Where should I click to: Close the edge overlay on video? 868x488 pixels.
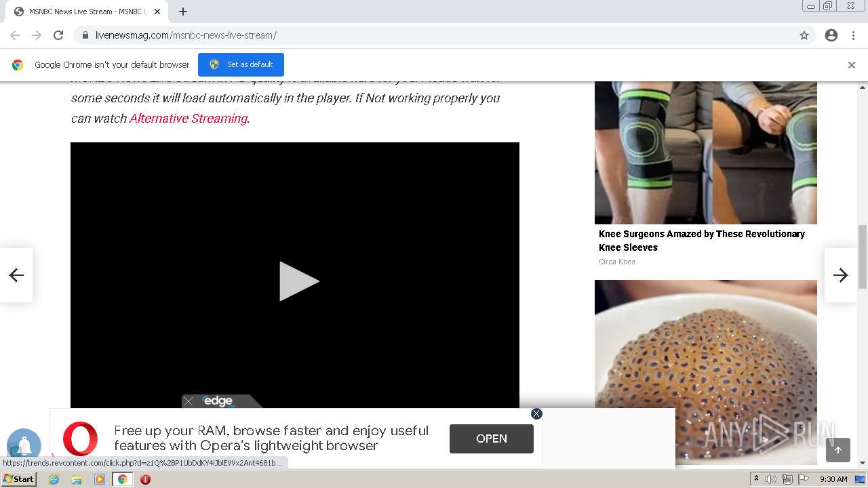click(189, 401)
